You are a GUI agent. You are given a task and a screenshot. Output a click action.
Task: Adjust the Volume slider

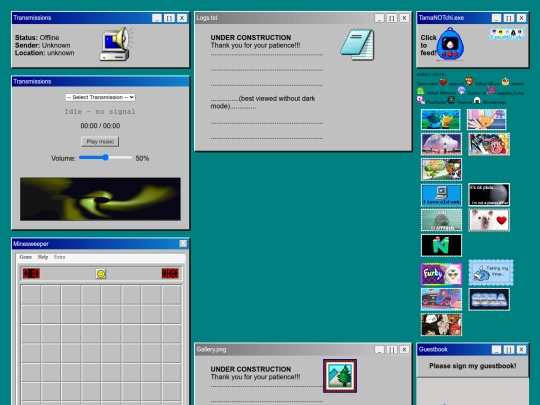pos(105,158)
